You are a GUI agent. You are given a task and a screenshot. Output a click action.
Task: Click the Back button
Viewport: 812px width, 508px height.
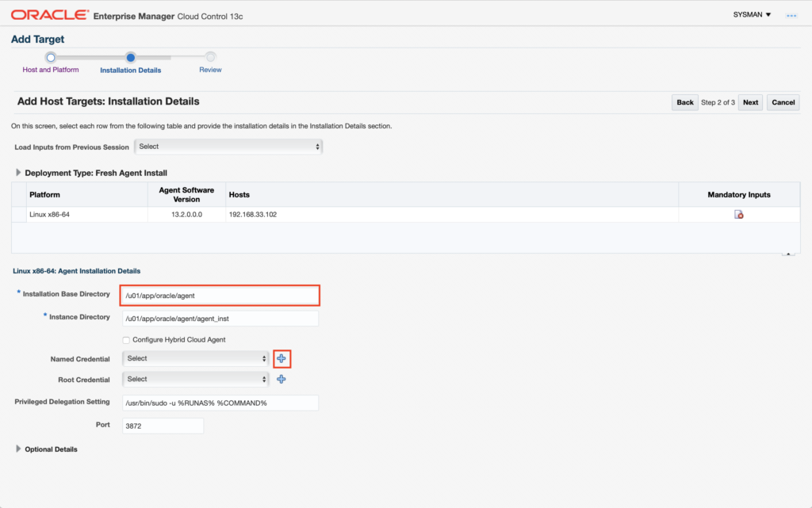click(x=684, y=102)
